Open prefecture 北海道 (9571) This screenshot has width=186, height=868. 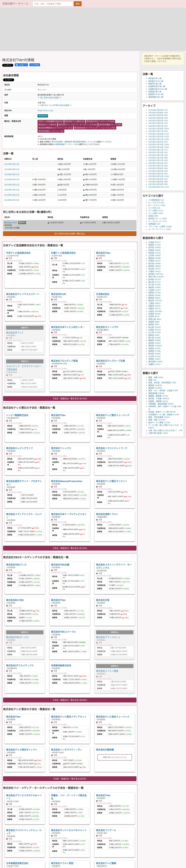[x=155, y=242]
